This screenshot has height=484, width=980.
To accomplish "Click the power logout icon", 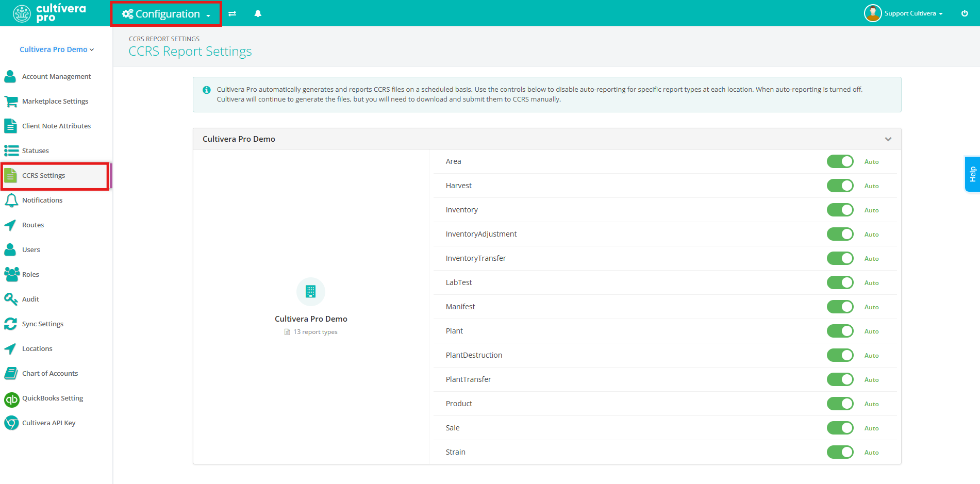I will click(x=965, y=13).
